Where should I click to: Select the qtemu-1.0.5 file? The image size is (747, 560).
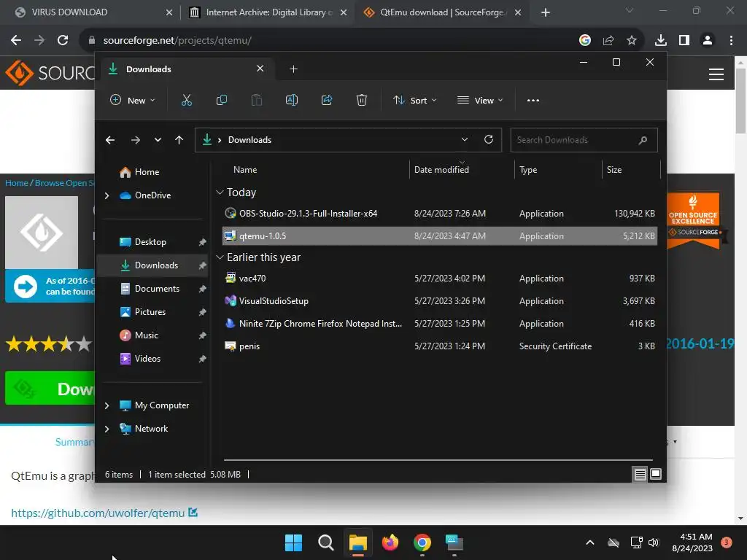pyautogui.click(x=439, y=236)
